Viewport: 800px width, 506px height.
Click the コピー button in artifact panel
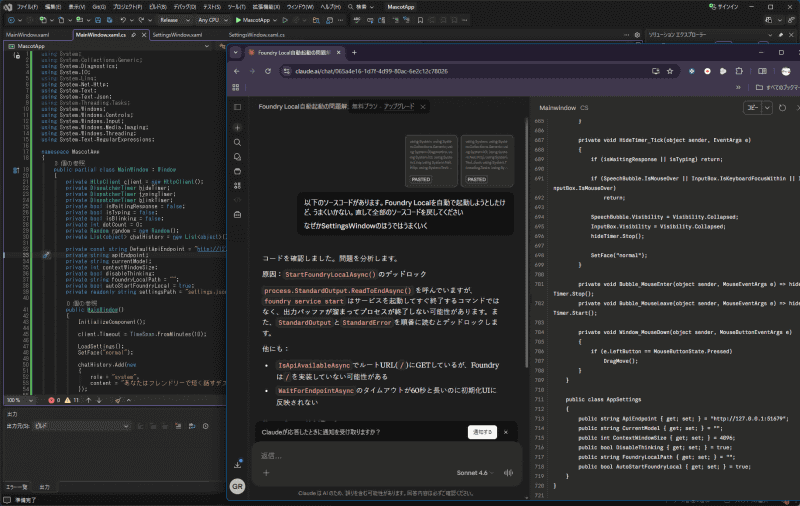point(753,108)
